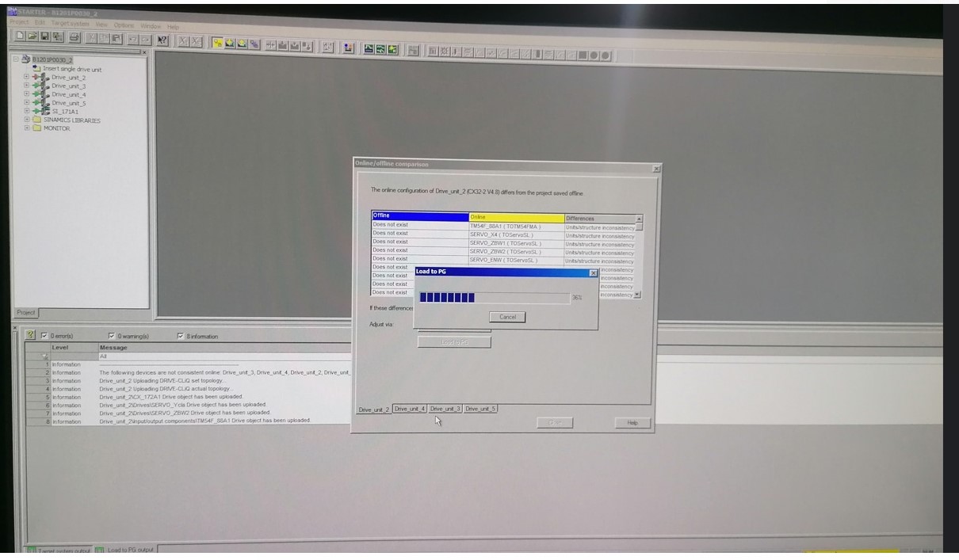Click the filter icon in the Level column
The height and width of the screenshot is (560, 959).
[x=44, y=356]
